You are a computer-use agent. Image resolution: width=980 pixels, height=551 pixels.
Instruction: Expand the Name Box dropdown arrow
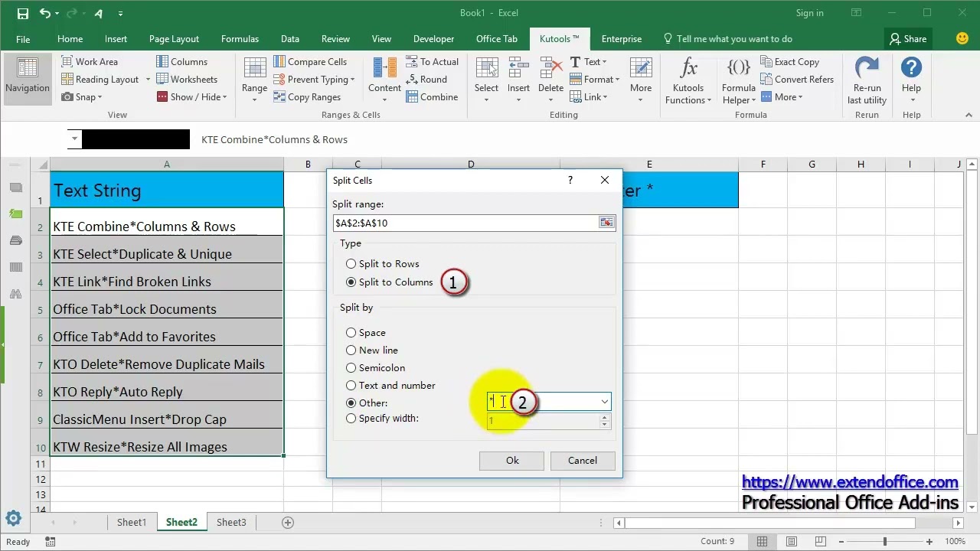74,139
